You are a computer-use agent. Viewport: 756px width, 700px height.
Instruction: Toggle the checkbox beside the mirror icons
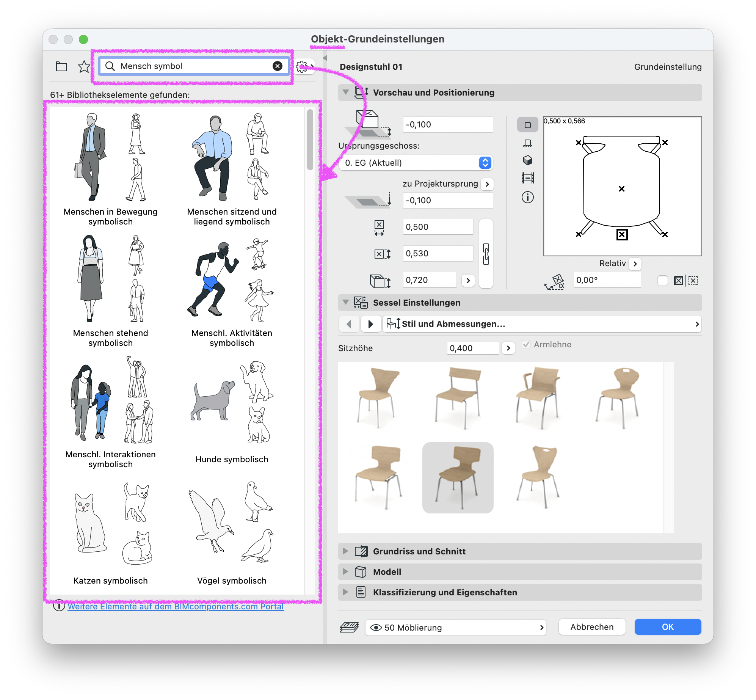662,281
